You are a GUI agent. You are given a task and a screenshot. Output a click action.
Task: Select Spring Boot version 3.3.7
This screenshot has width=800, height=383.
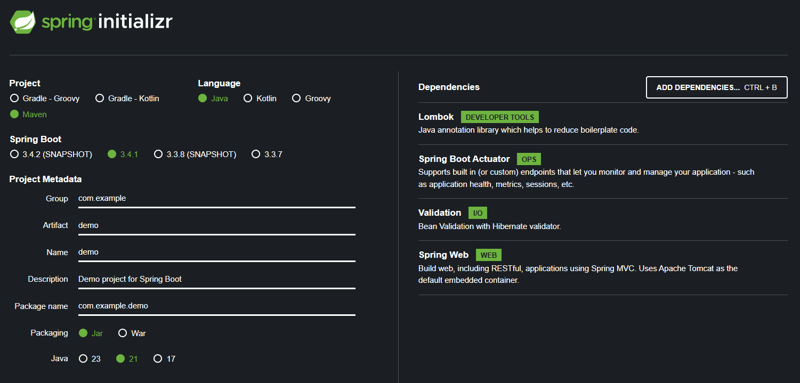[267, 154]
